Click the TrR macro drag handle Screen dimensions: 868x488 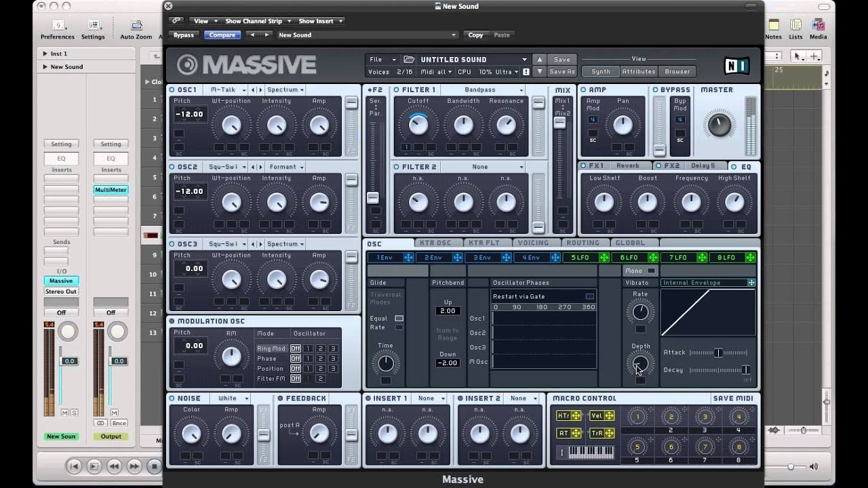(609, 433)
